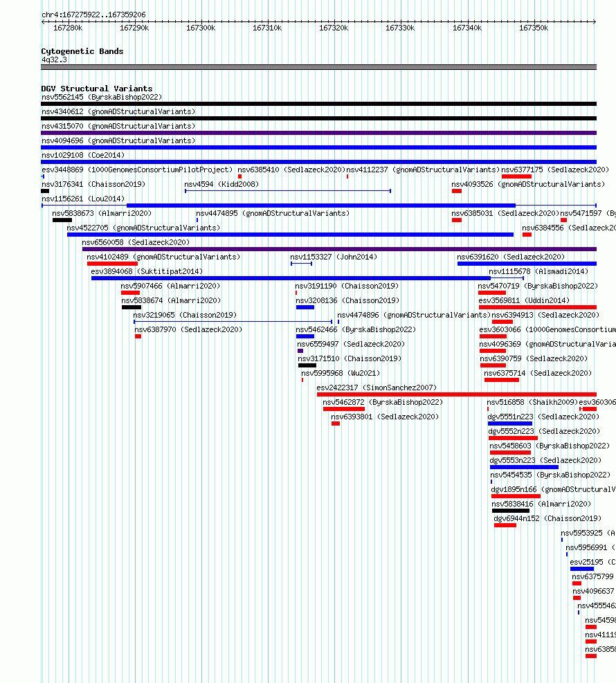Screen dimensions: 616x683
Task: Click the nsv6393801 (Sedlazeck2020) label
Action: click(385, 417)
